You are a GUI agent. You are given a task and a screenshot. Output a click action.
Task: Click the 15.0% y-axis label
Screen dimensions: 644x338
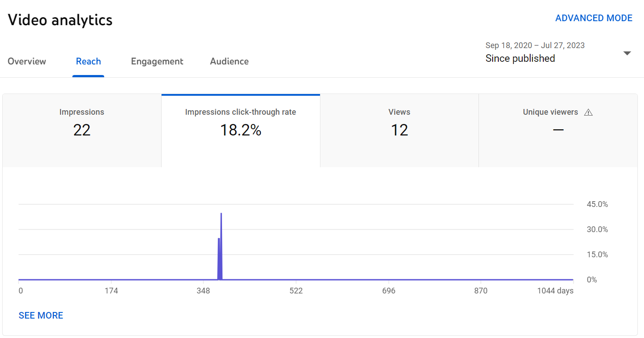pos(597,255)
